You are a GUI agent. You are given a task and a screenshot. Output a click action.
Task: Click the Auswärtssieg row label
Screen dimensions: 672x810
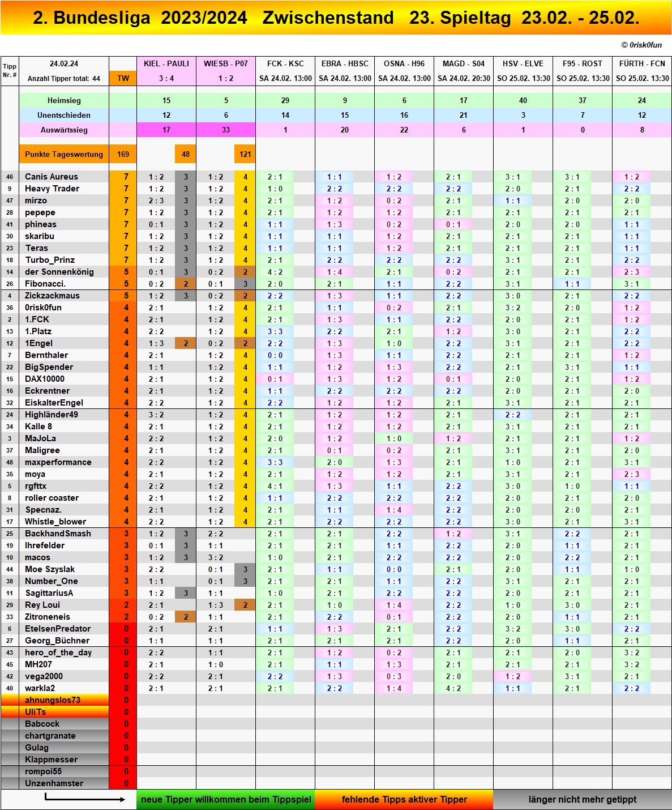(x=64, y=130)
